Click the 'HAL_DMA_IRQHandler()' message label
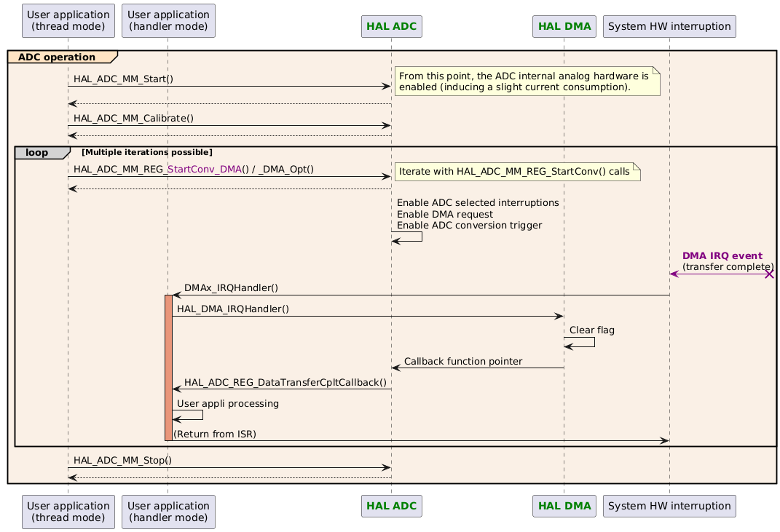This screenshot has width=780, height=532. coord(233,309)
